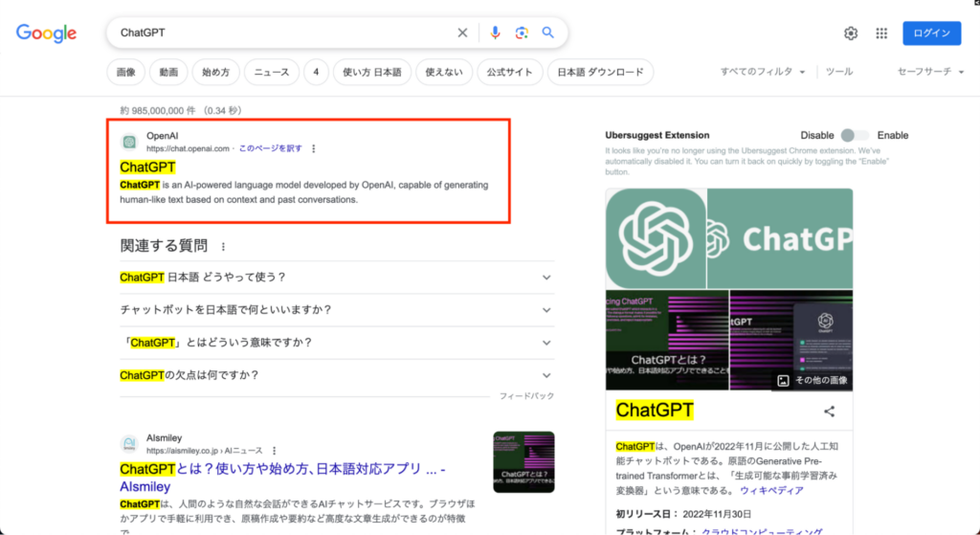Select the 4 filter chip
Viewport: 980px width, 535px height.
click(x=316, y=72)
